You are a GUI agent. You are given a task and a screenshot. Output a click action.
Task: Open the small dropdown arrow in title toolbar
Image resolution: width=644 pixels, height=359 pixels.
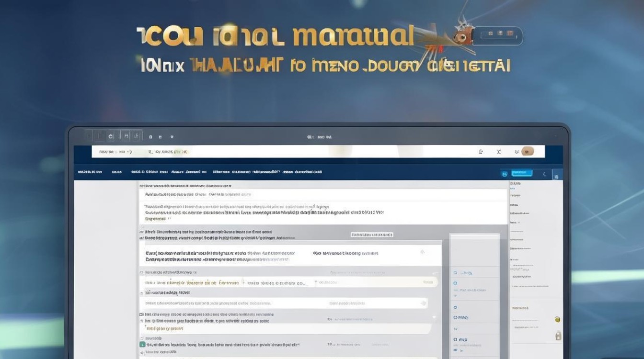click(172, 136)
